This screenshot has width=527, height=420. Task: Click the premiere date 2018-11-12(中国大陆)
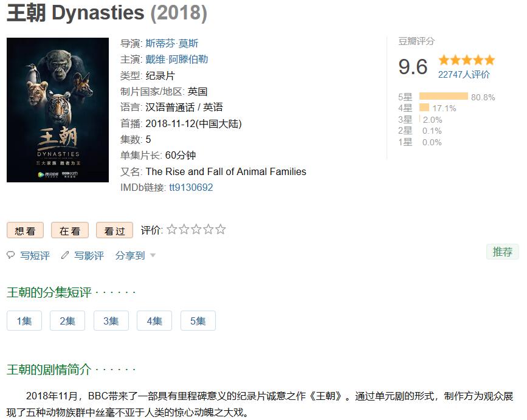click(x=193, y=123)
